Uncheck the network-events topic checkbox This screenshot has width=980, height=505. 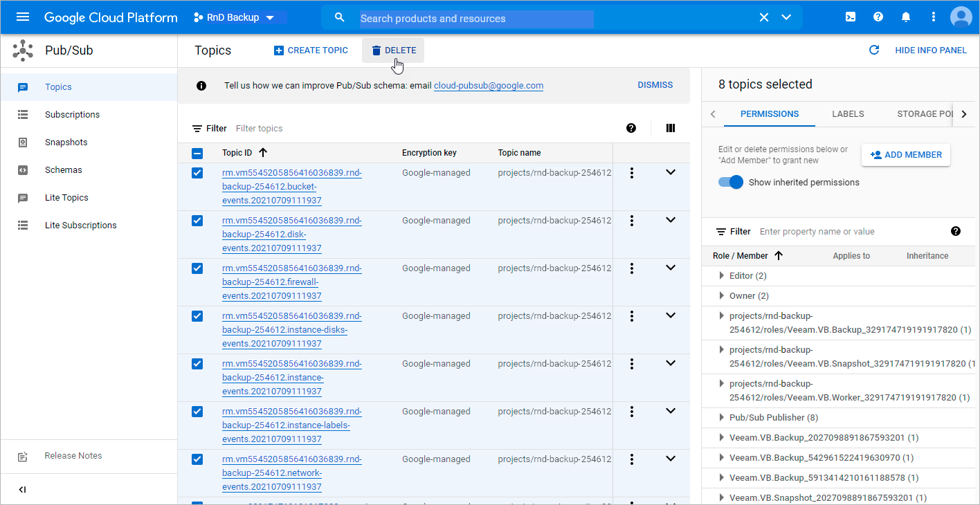point(197,459)
